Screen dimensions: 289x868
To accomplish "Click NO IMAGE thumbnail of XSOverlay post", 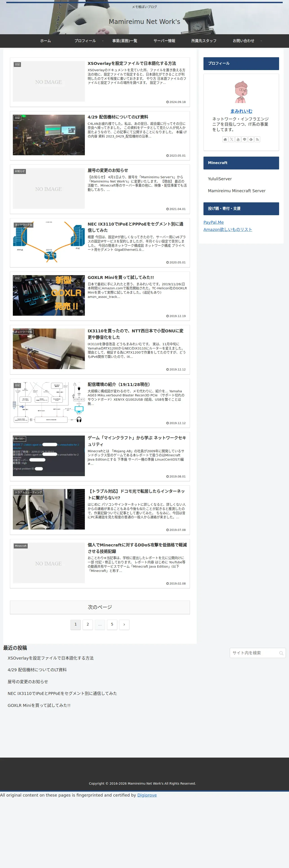I will [x=49, y=81].
